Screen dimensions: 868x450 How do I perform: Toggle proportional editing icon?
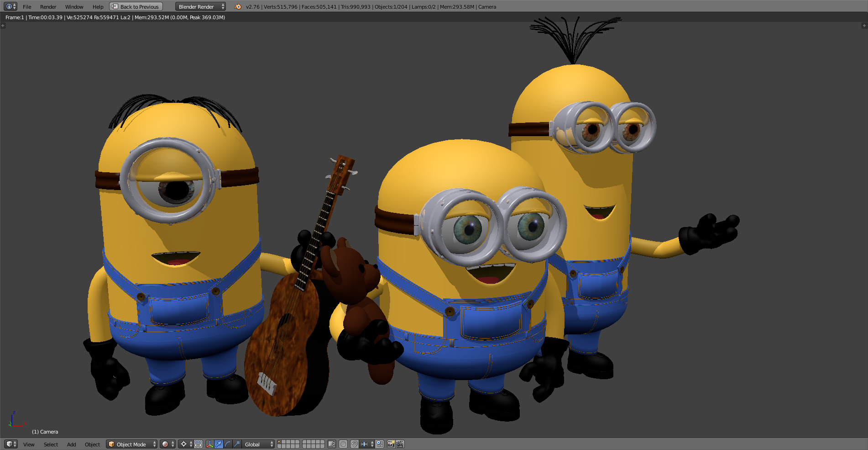click(x=343, y=444)
